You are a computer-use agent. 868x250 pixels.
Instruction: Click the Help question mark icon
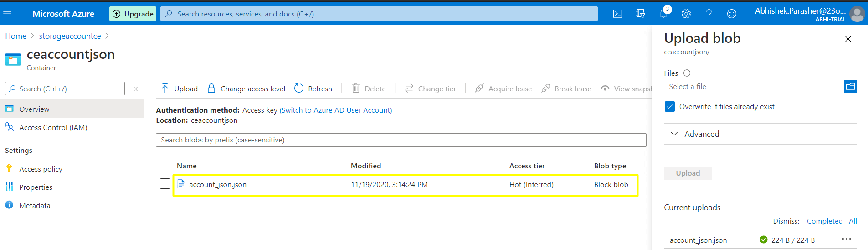709,14
